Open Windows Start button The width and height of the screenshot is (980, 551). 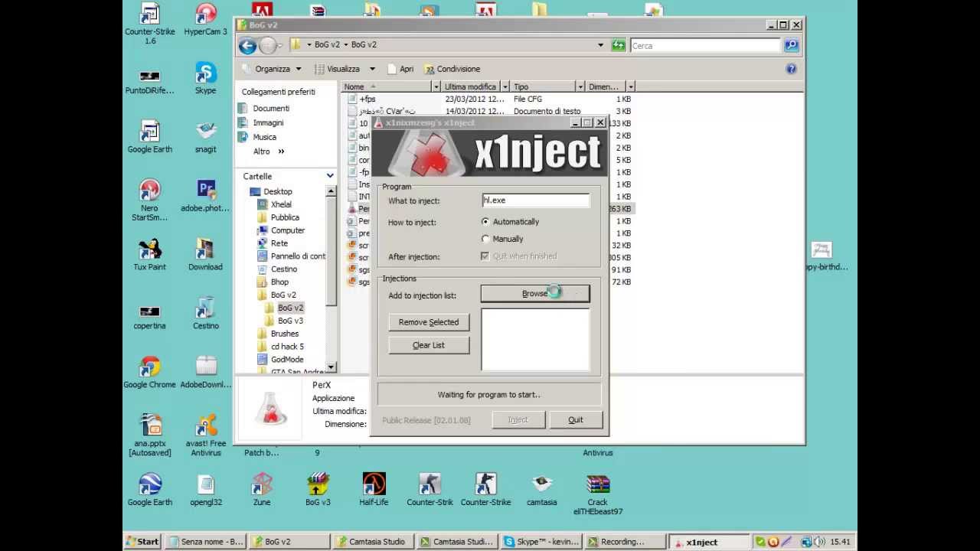tap(143, 542)
